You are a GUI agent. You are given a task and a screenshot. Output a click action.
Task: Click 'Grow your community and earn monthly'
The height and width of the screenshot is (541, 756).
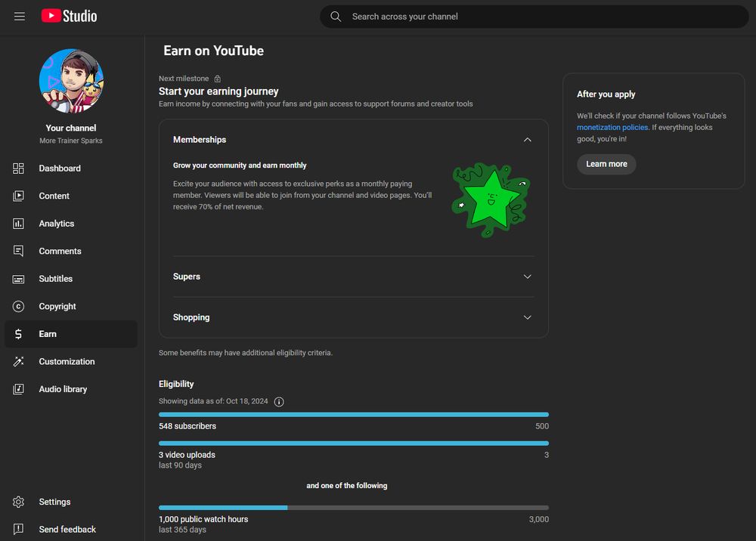coord(240,165)
